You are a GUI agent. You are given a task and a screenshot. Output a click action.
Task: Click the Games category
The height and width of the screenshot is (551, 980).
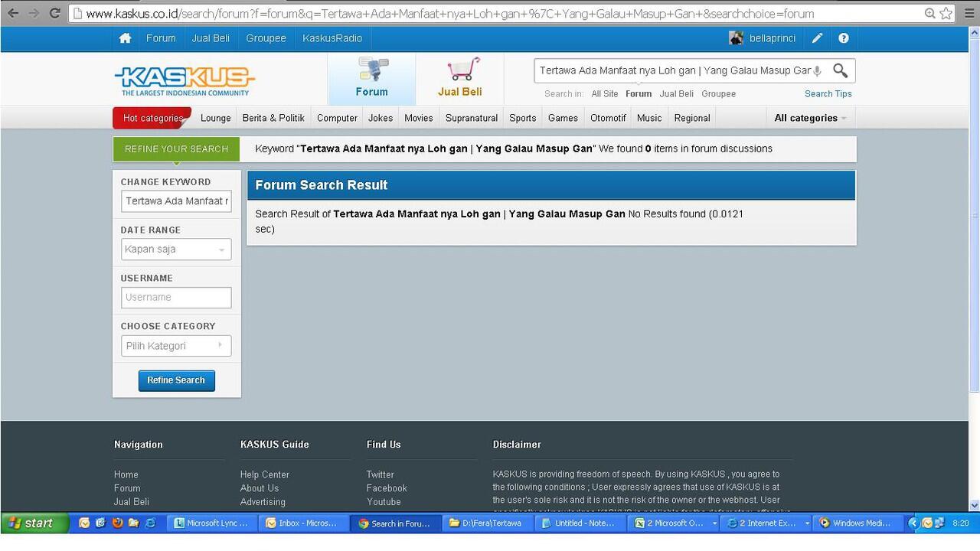563,118
